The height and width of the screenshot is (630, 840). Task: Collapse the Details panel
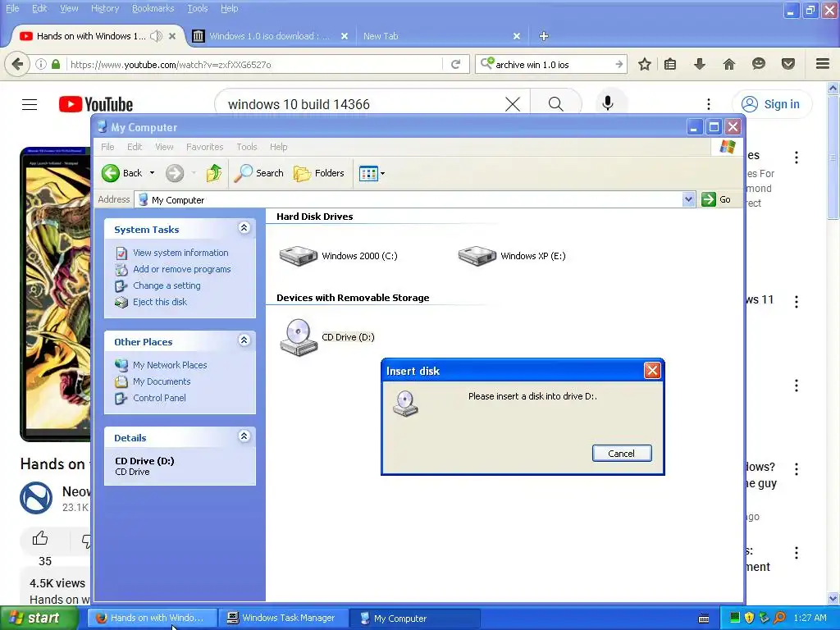(244, 436)
